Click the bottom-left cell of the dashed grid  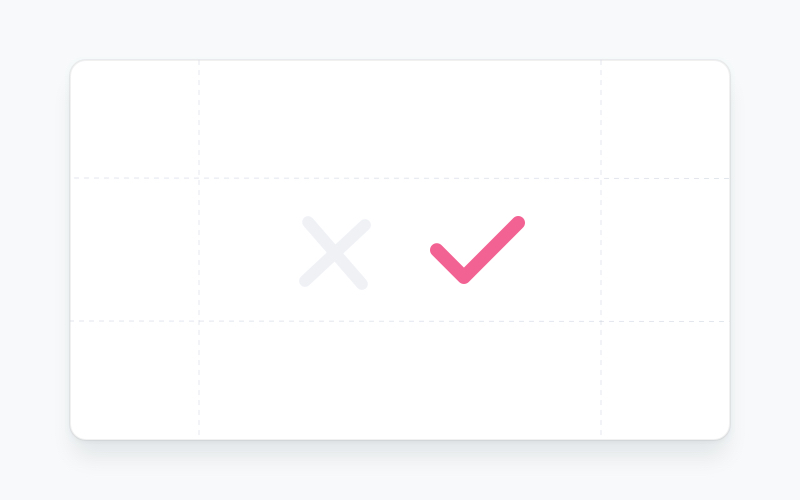coord(135,380)
